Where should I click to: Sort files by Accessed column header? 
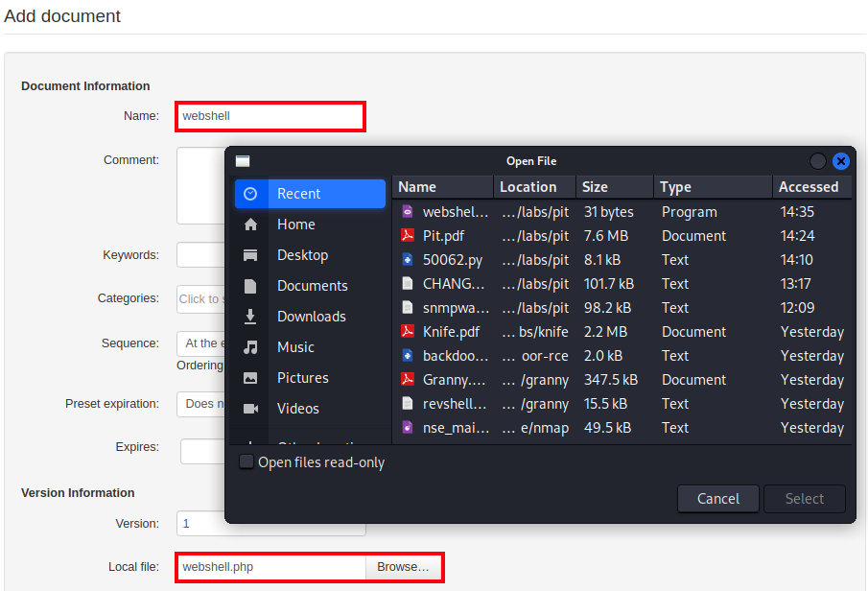812,187
